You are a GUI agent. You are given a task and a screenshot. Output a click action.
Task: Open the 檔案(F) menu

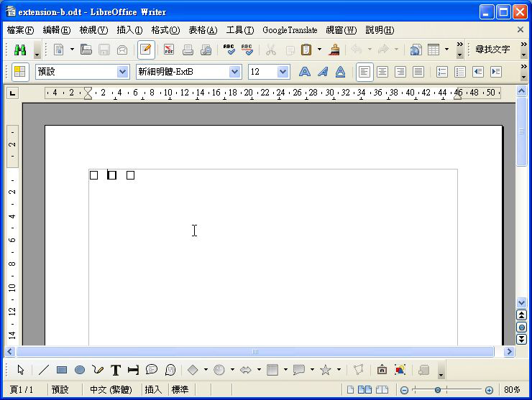click(20, 30)
